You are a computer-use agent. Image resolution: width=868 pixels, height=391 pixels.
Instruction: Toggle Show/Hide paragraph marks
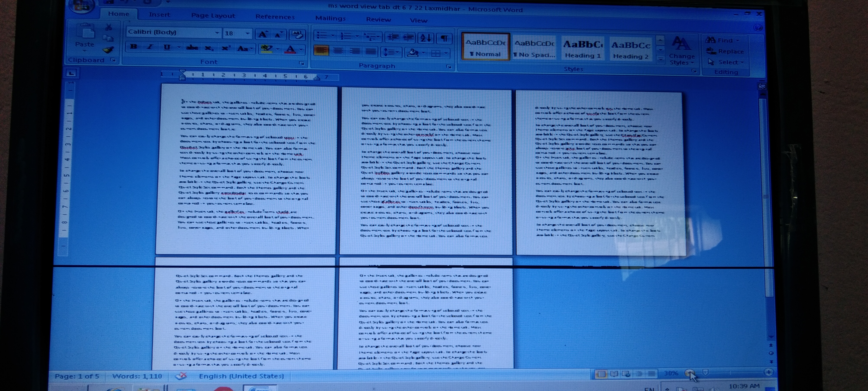tap(444, 38)
